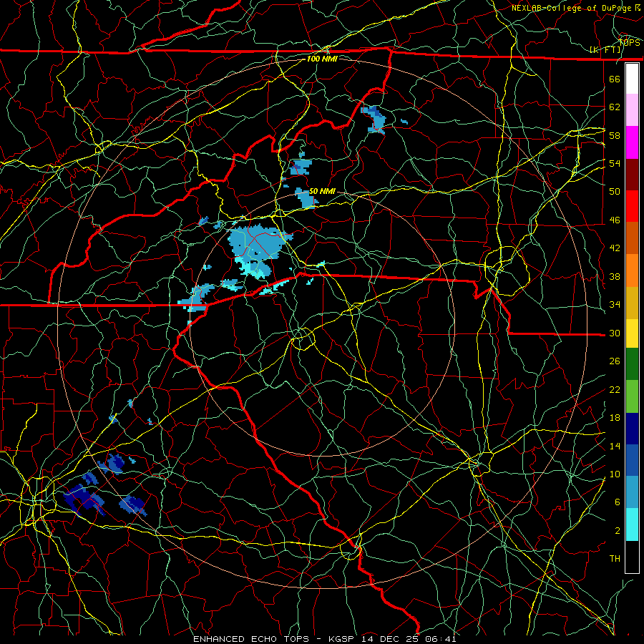
Task: Click the "22" legend value
Action: 615,389
